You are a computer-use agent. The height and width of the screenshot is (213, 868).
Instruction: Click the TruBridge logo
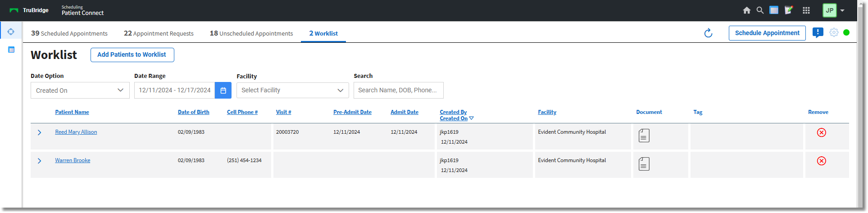(29, 10)
